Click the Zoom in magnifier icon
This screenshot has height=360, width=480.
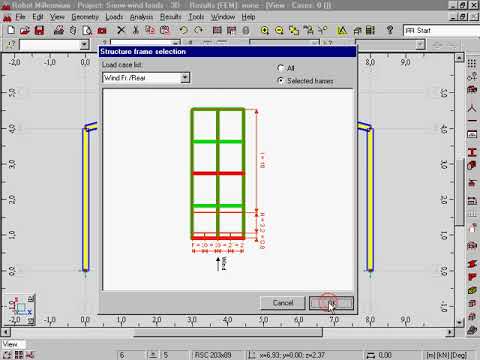265,30
